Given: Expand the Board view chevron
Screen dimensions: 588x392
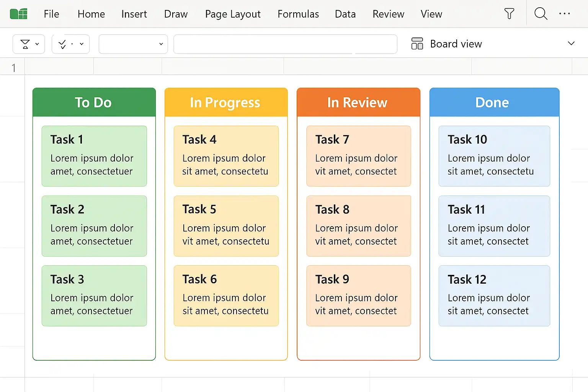Looking at the screenshot, I should point(571,43).
